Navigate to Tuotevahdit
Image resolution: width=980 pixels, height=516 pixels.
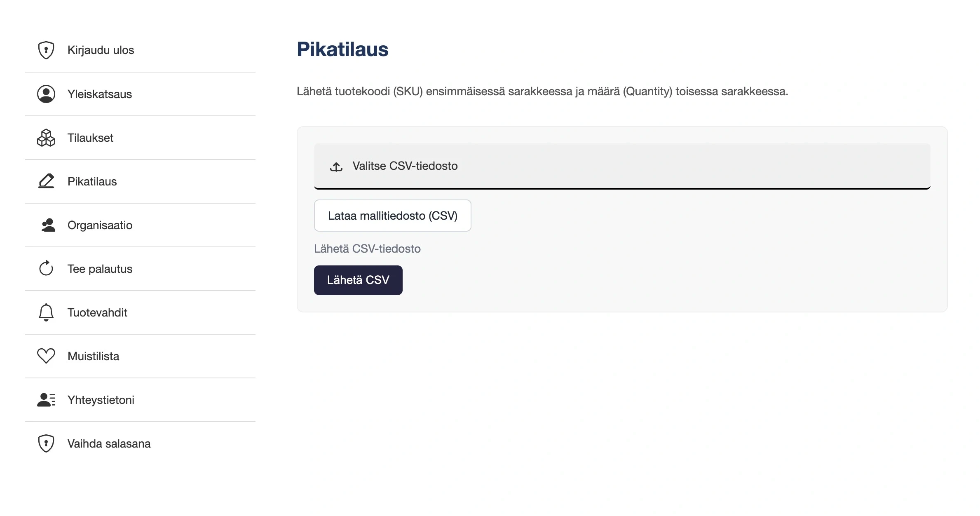click(97, 312)
